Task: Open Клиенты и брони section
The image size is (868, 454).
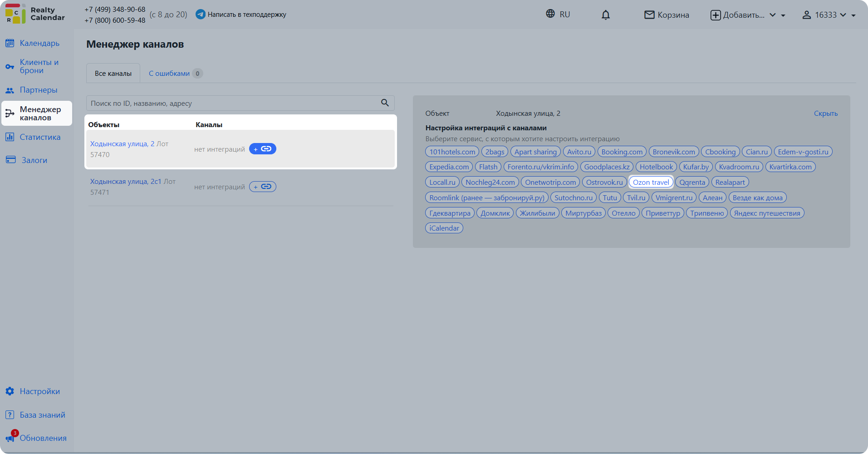Action: (39, 66)
